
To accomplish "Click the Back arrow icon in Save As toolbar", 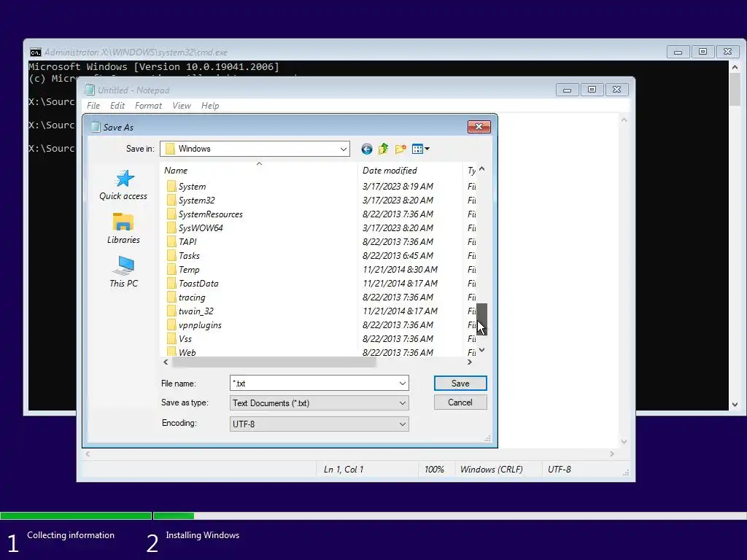I will pyautogui.click(x=366, y=149).
